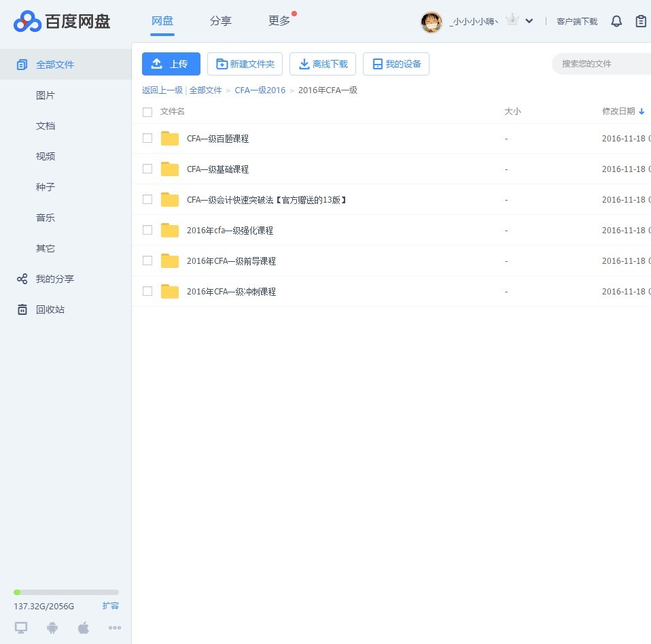Sort by 大小 column header
The width and height of the screenshot is (651, 644).
click(512, 112)
